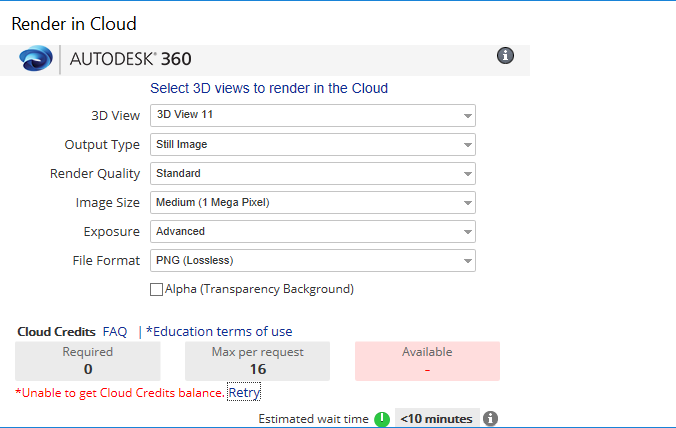676x428 pixels.
Task: Open the Render Quality dropdown
Action: (313, 173)
